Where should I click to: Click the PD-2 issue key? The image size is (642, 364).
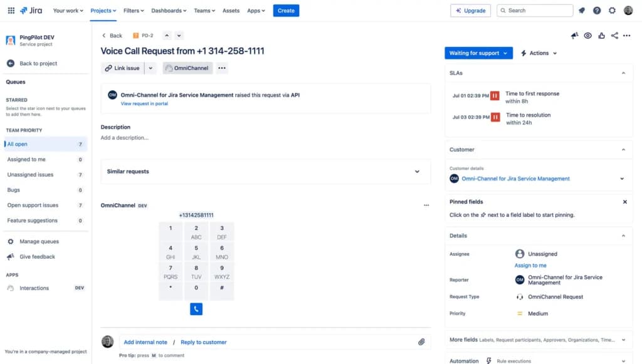[x=147, y=36]
